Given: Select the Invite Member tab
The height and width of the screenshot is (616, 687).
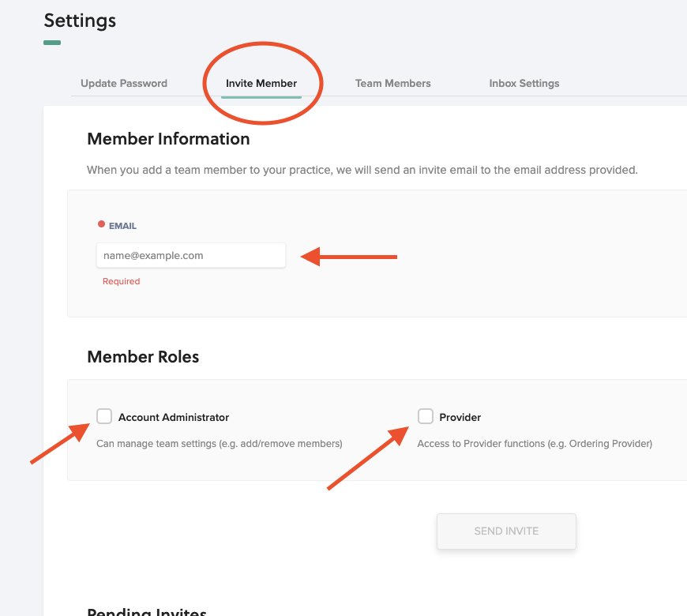Looking at the screenshot, I should tap(261, 84).
